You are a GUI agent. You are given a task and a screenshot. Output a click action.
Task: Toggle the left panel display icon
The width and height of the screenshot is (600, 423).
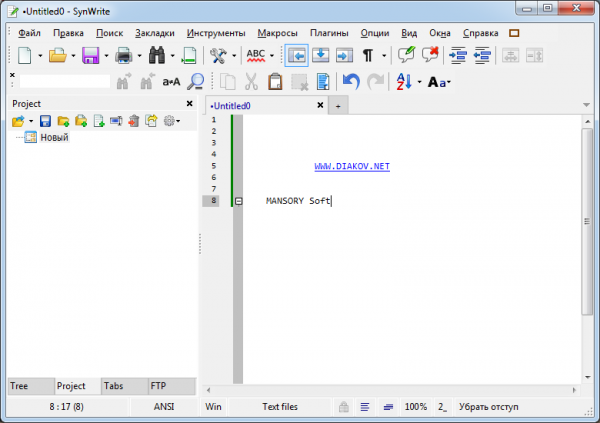coord(297,56)
